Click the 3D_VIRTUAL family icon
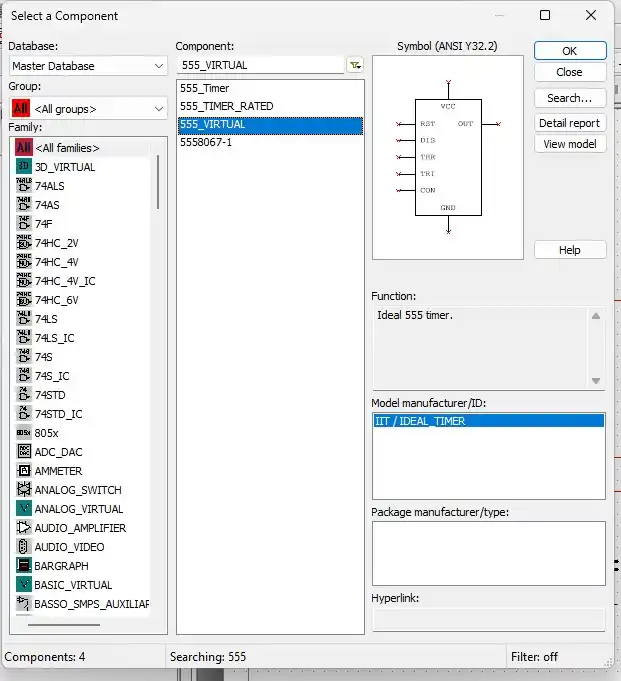 pyautogui.click(x=24, y=167)
